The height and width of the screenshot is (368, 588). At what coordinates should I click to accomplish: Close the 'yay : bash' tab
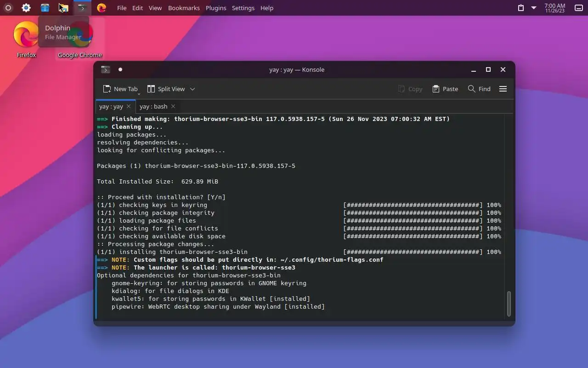[x=173, y=106]
